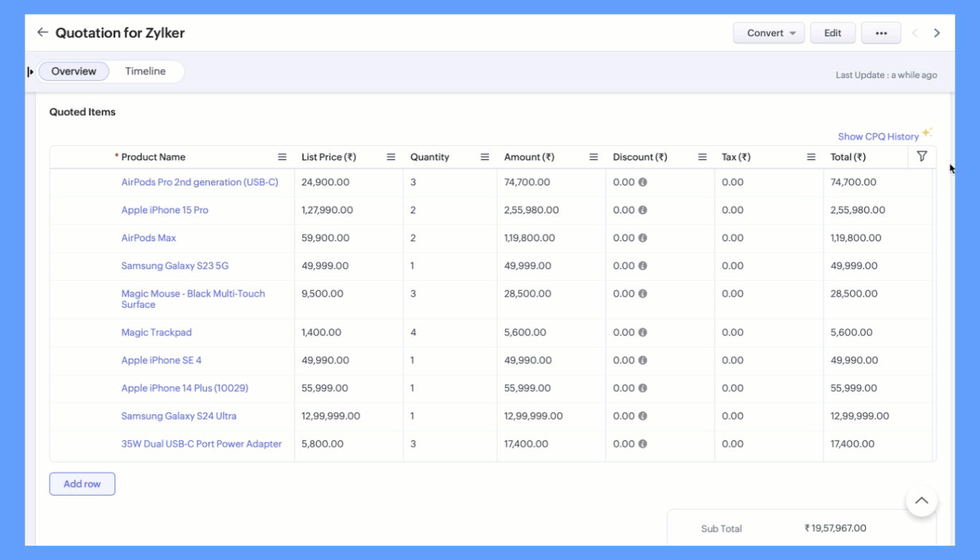Click the total 5,600.00 in Total column

coord(852,332)
